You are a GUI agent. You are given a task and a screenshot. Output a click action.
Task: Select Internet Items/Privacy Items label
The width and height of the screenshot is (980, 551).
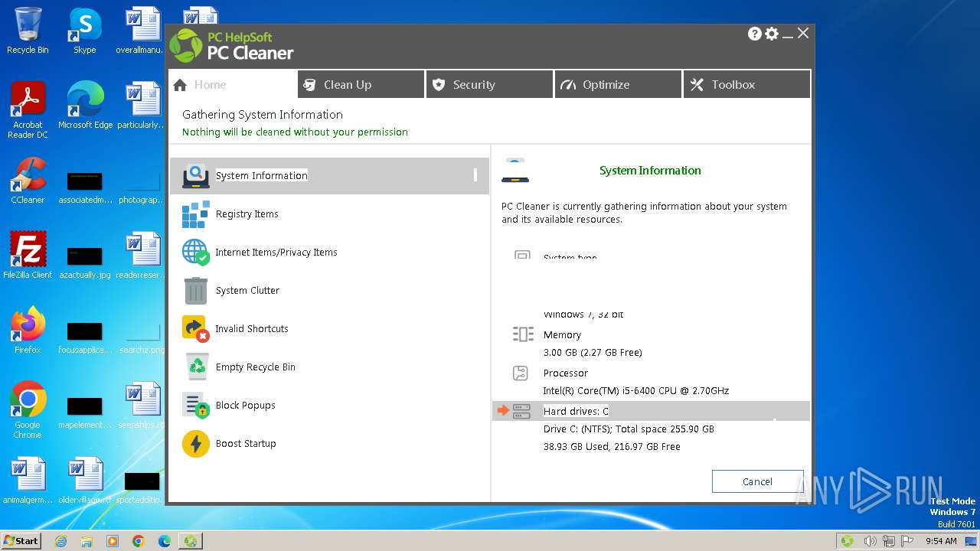pyautogui.click(x=276, y=253)
